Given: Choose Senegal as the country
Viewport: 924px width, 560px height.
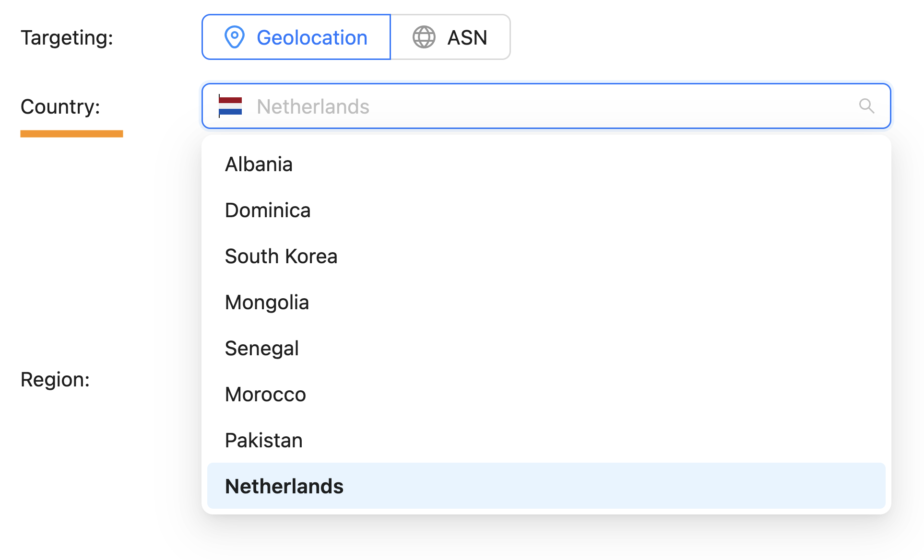Looking at the screenshot, I should pos(261,349).
